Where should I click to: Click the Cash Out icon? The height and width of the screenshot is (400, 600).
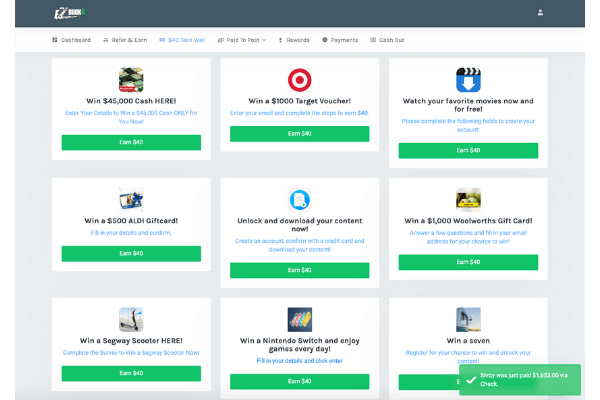tap(373, 40)
